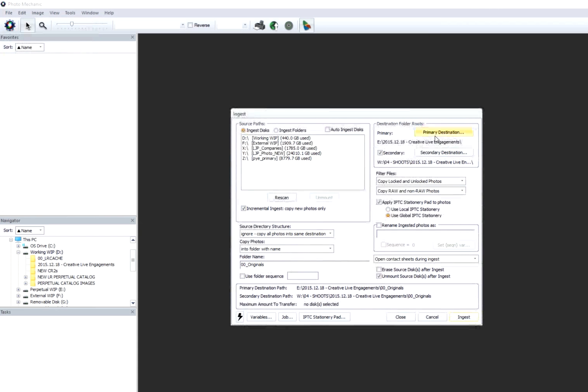Expand the Perpetual WIP (E:) tree node
Image resolution: width=588 pixels, height=392 pixels.
[18, 290]
